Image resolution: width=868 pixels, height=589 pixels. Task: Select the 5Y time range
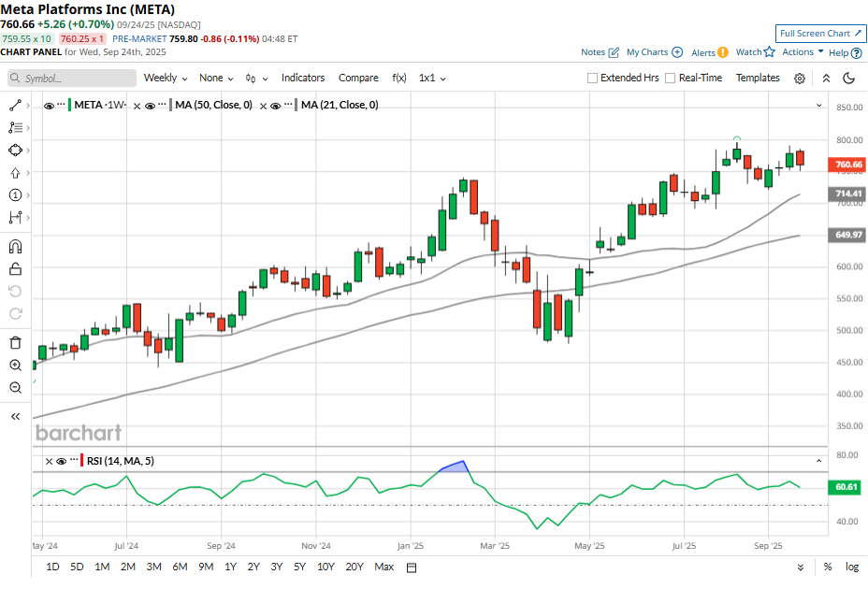coord(299,567)
